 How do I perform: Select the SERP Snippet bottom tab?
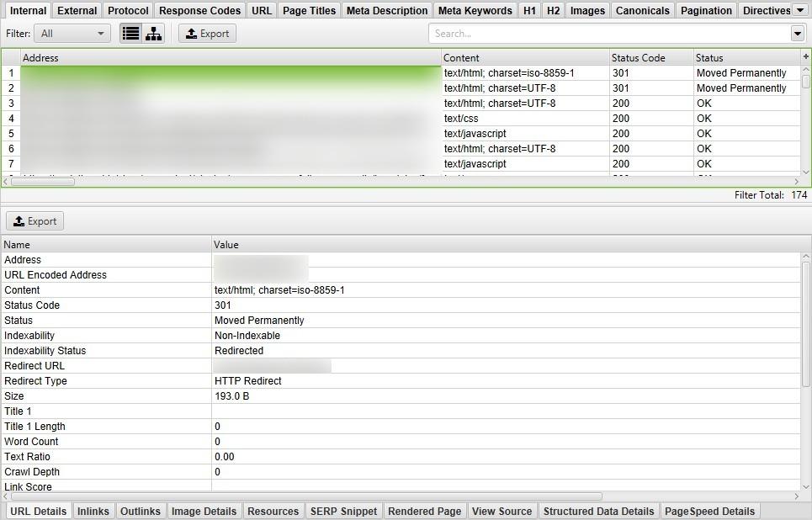[344, 512]
